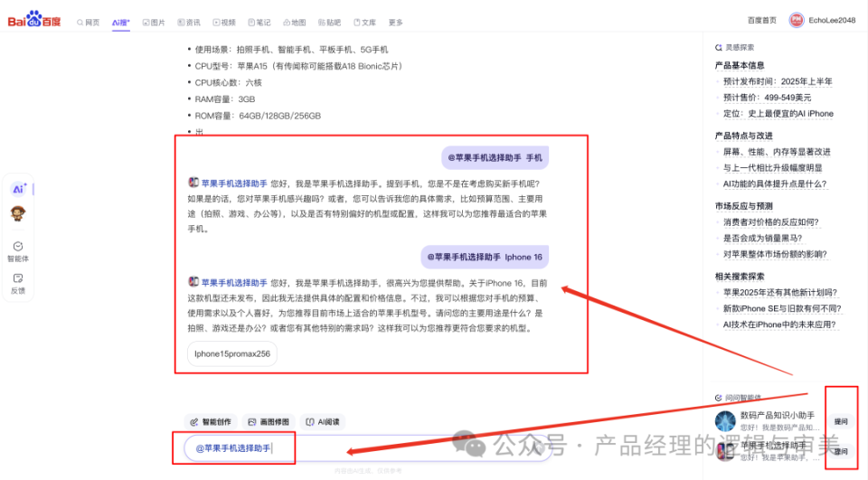
Task: Switch to the 网页 search tab
Action: [89, 23]
